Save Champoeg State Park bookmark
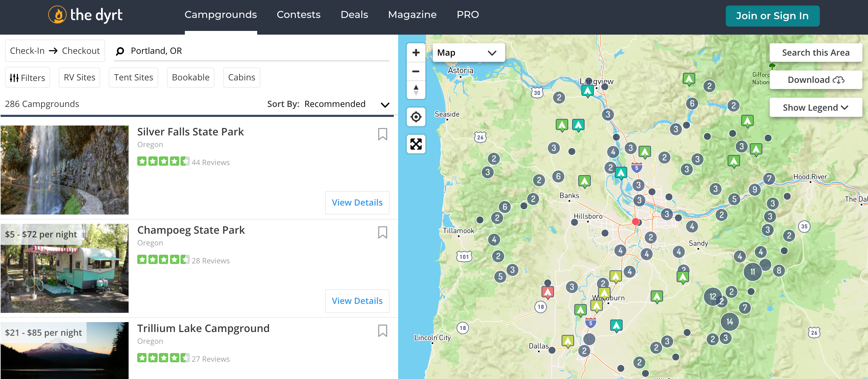 point(382,232)
